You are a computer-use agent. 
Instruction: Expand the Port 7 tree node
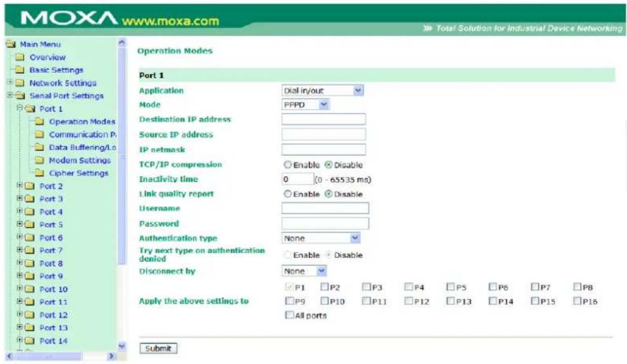19,250
